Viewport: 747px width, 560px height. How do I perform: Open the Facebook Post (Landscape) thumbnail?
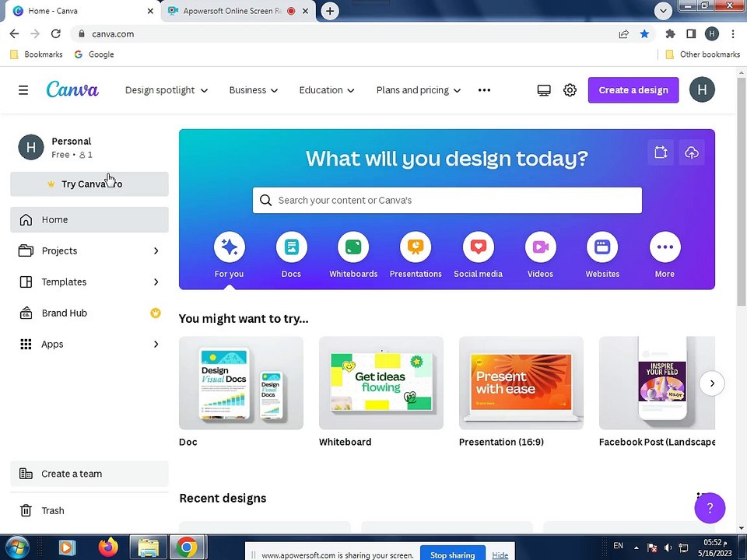(x=657, y=383)
